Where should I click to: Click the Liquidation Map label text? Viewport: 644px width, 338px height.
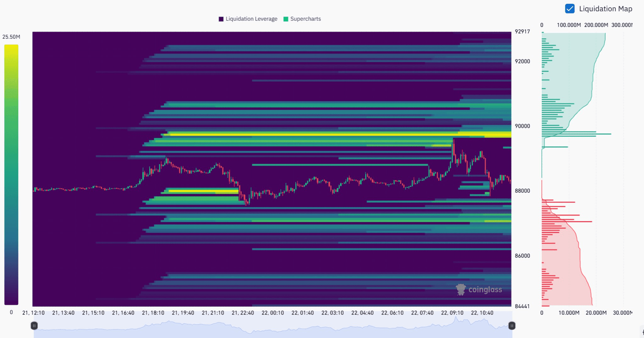(605, 9)
